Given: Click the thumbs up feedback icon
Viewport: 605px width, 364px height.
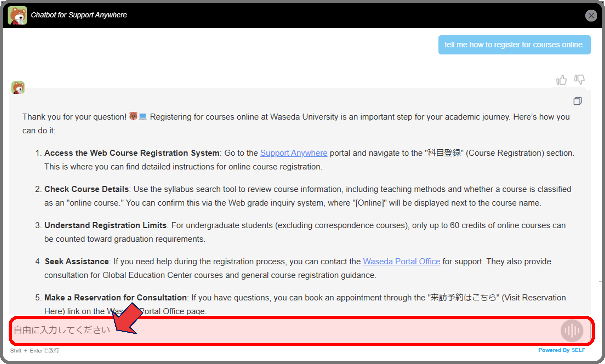Looking at the screenshot, I should coord(561,80).
